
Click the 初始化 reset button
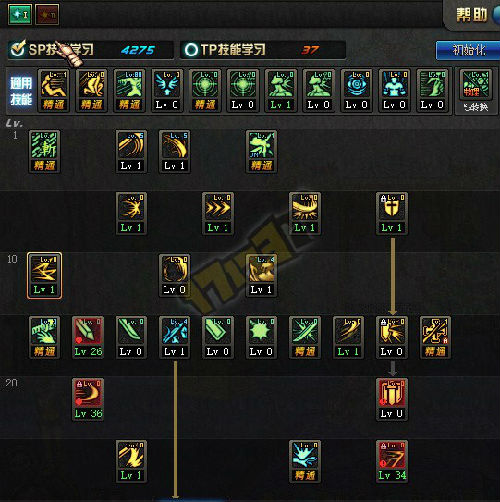click(x=468, y=51)
